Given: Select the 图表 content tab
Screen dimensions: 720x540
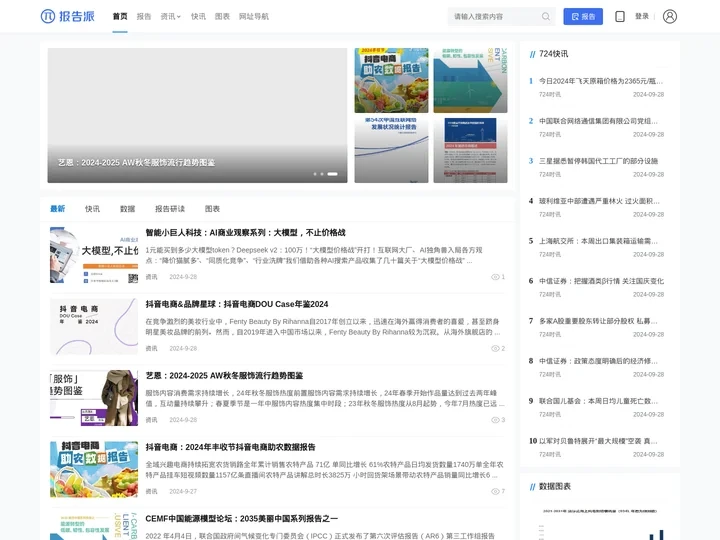Looking at the screenshot, I should [212, 209].
